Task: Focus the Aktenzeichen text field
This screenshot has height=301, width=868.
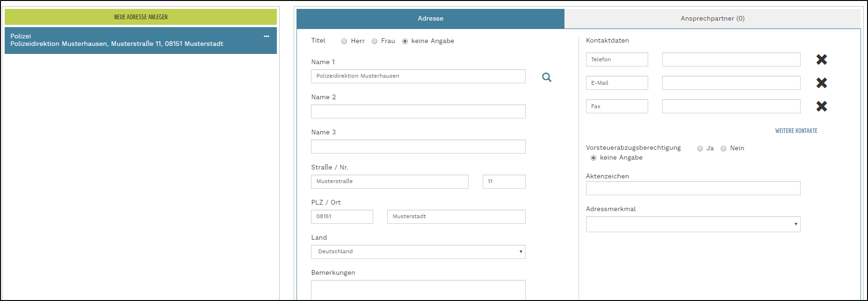Action: [x=693, y=188]
